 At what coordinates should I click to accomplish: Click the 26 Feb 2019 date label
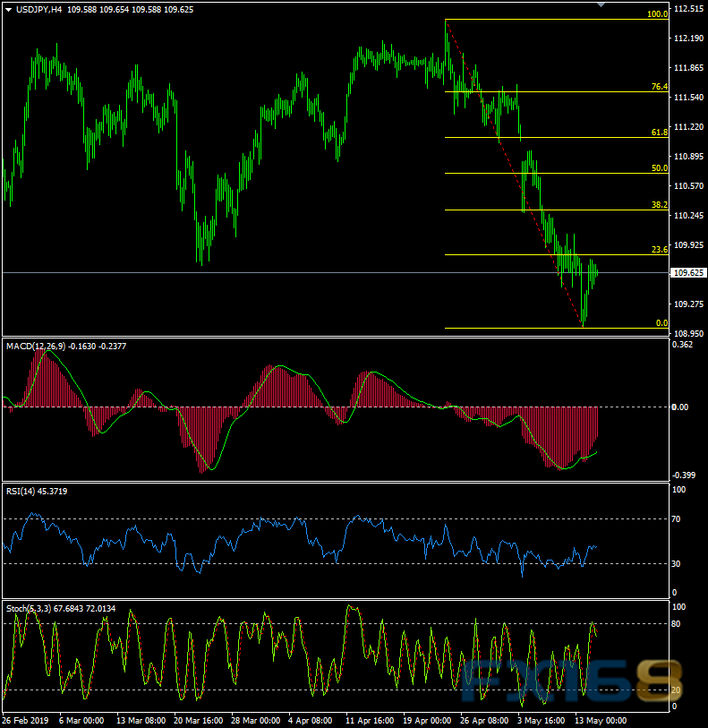[x=25, y=720]
